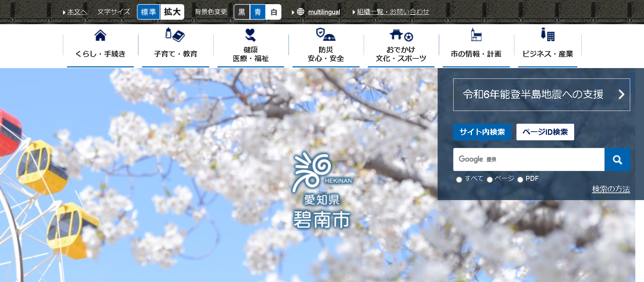Click the baby bottle and book icon
The height and width of the screenshot is (282, 644).
(175, 35)
